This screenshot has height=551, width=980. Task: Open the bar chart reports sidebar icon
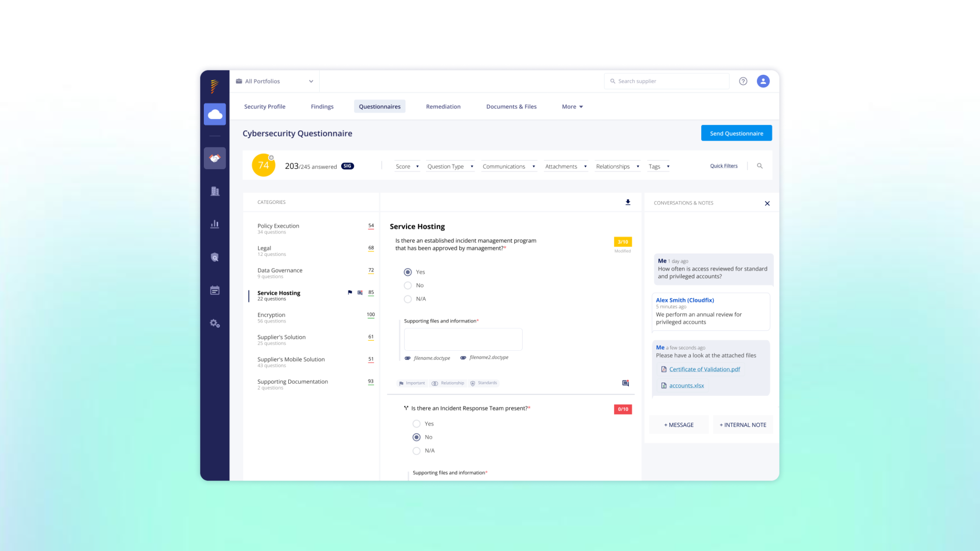[215, 224]
